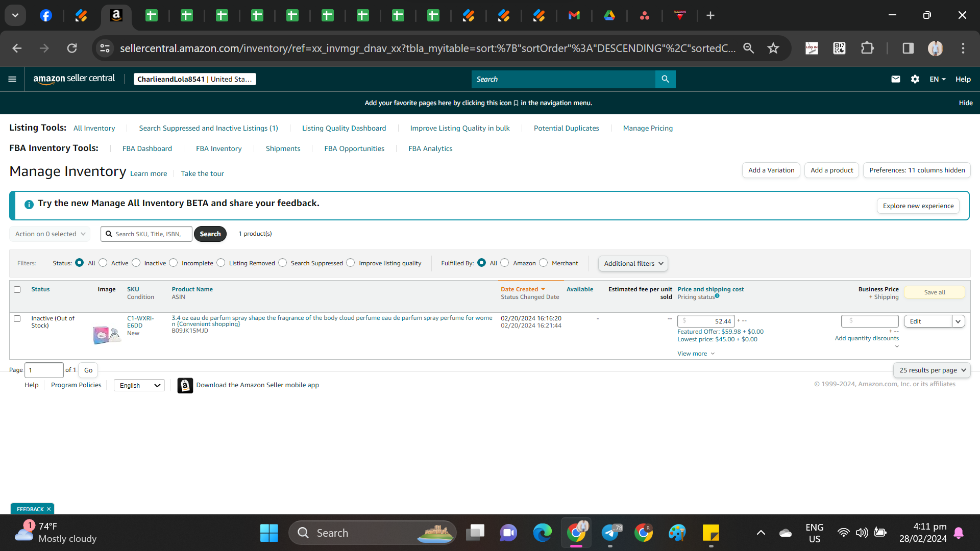Expand the Add quantity discounts chevron
Image resolution: width=980 pixels, height=551 pixels.
[x=897, y=346]
